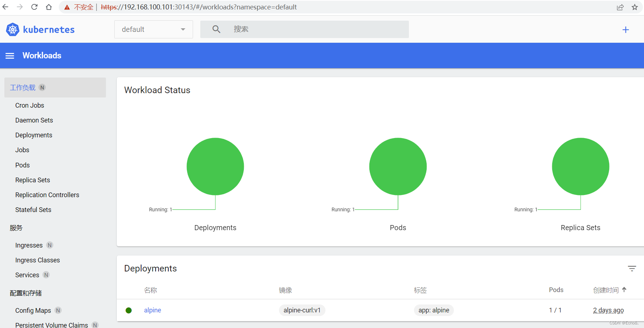644x328 pixels.
Task: Click the green Replica Sets status circle
Action: (x=581, y=166)
